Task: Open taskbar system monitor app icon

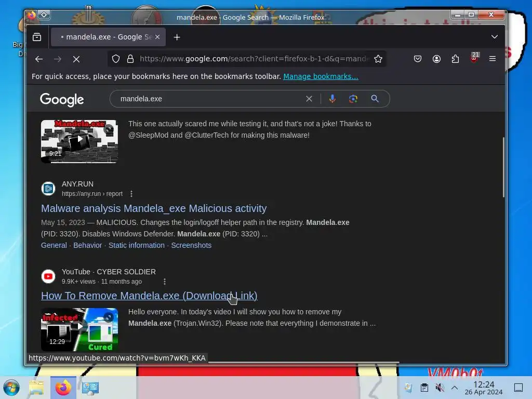Action: pyautogui.click(x=90, y=388)
